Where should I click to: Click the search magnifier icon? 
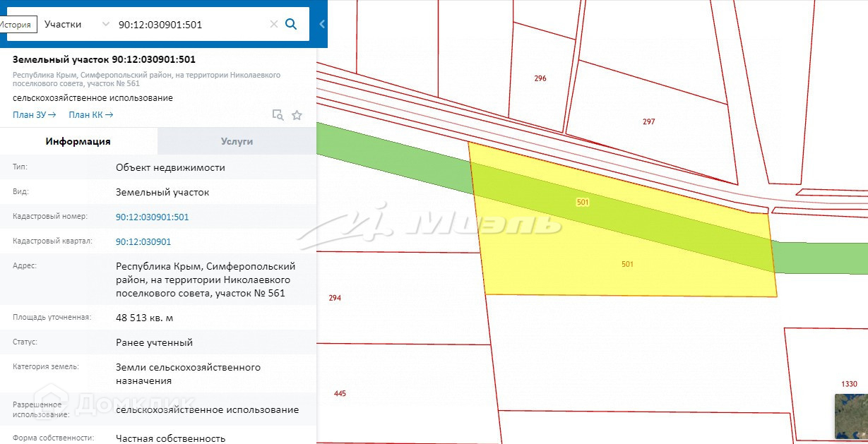291,24
